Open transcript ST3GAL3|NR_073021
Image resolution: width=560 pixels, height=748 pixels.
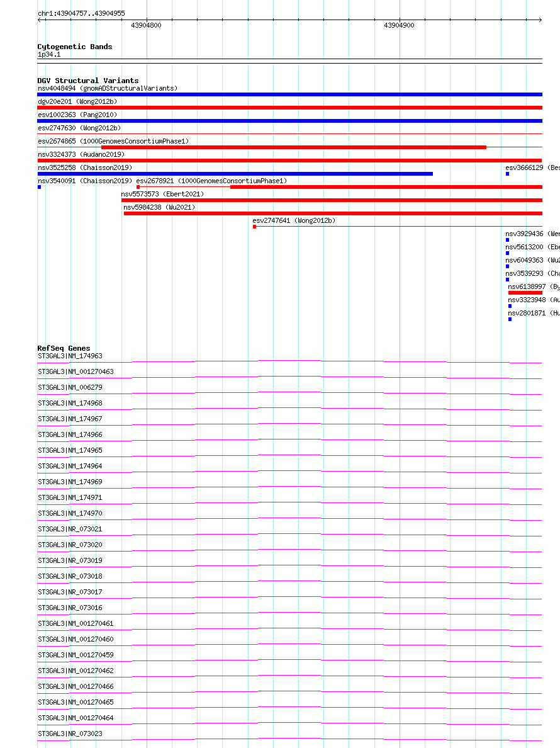point(70,529)
